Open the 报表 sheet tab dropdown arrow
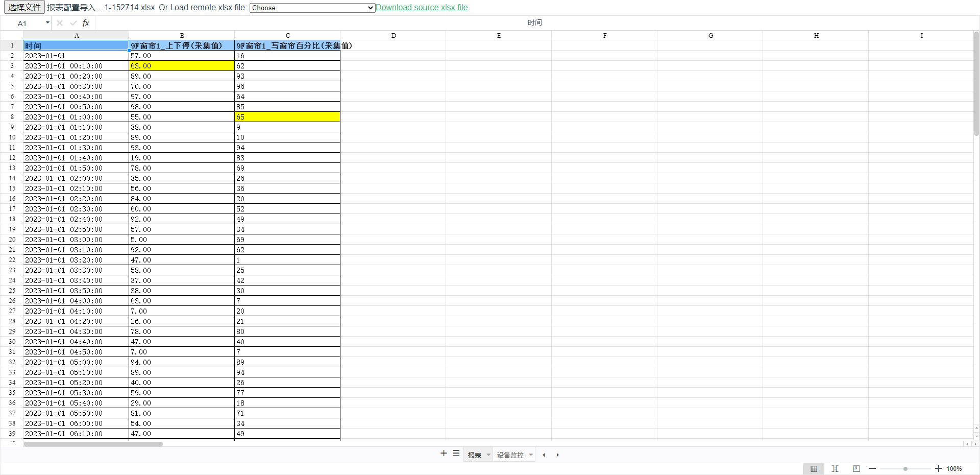 [487, 455]
